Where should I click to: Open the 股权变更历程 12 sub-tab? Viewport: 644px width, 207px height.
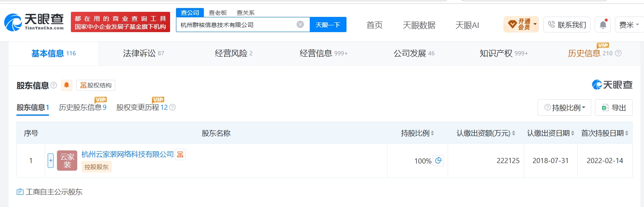[x=142, y=107]
